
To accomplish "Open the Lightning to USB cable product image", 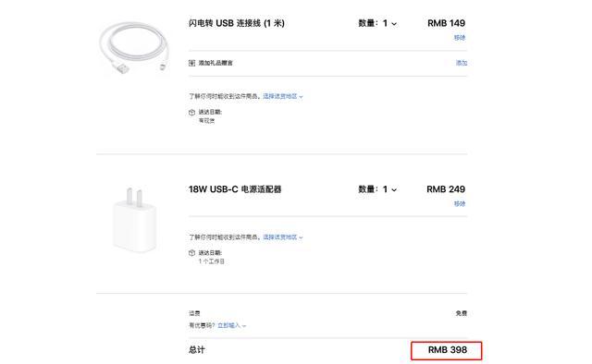I will click(x=133, y=47).
